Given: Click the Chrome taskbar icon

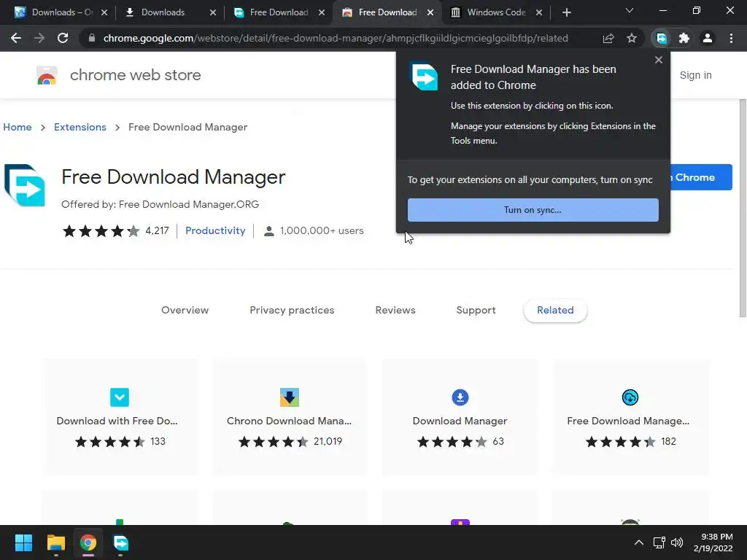Looking at the screenshot, I should click(x=88, y=542).
